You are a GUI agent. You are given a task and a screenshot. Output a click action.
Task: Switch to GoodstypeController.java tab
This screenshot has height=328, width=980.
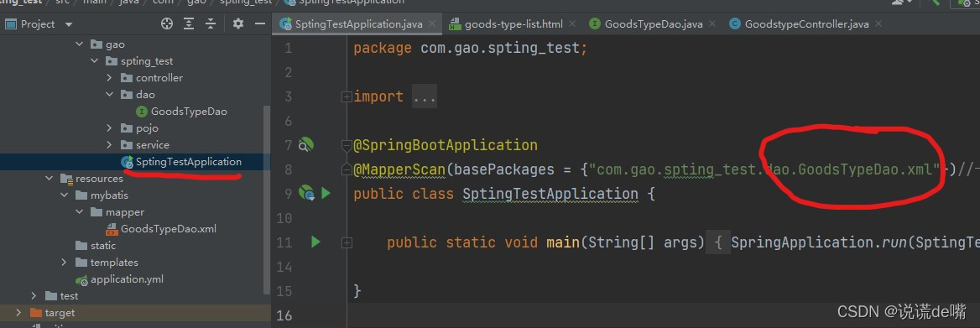[807, 24]
